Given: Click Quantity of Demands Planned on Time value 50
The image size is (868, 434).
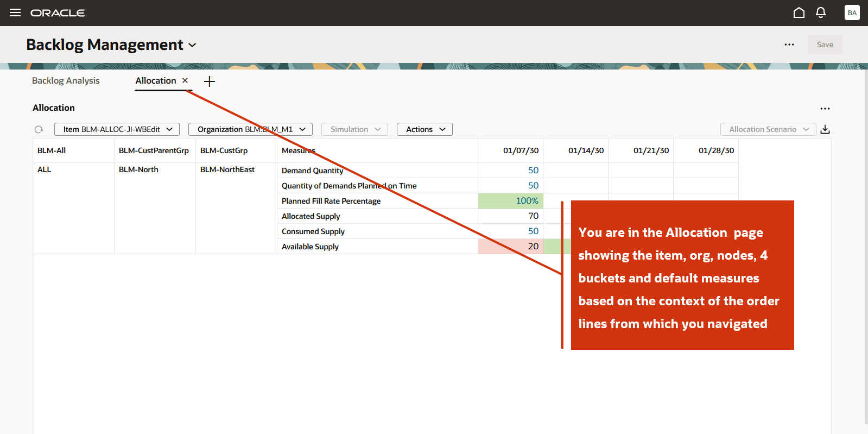Looking at the screenshot, I should tap(533, 186).
